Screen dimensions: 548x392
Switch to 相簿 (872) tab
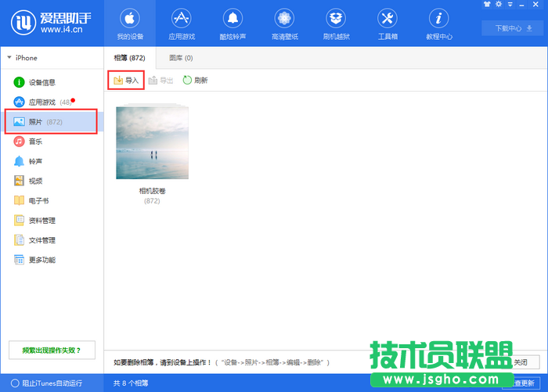point(130,58)
